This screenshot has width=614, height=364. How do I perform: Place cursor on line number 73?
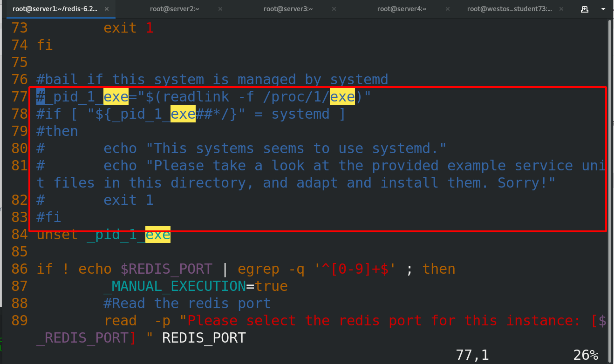[x=20, y=28]
